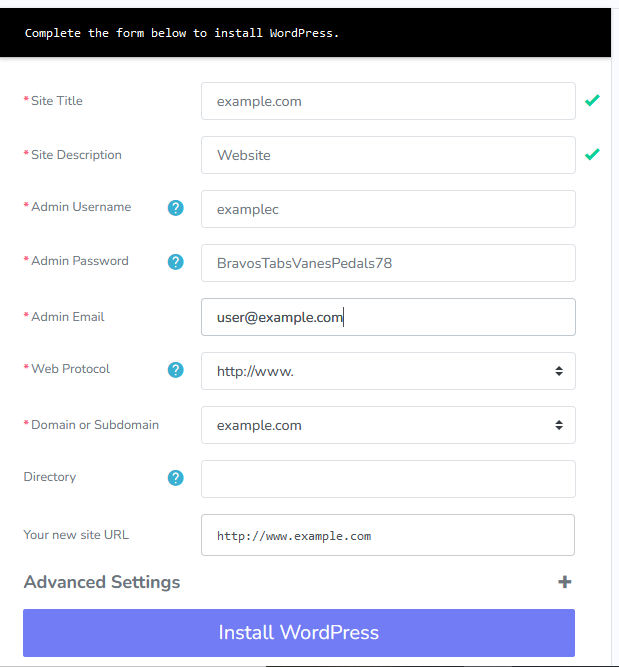The height and width of the screenshot is (667, 619).
Task: Open the Admin Password help tooltip icon
Action: pos(176,262)
